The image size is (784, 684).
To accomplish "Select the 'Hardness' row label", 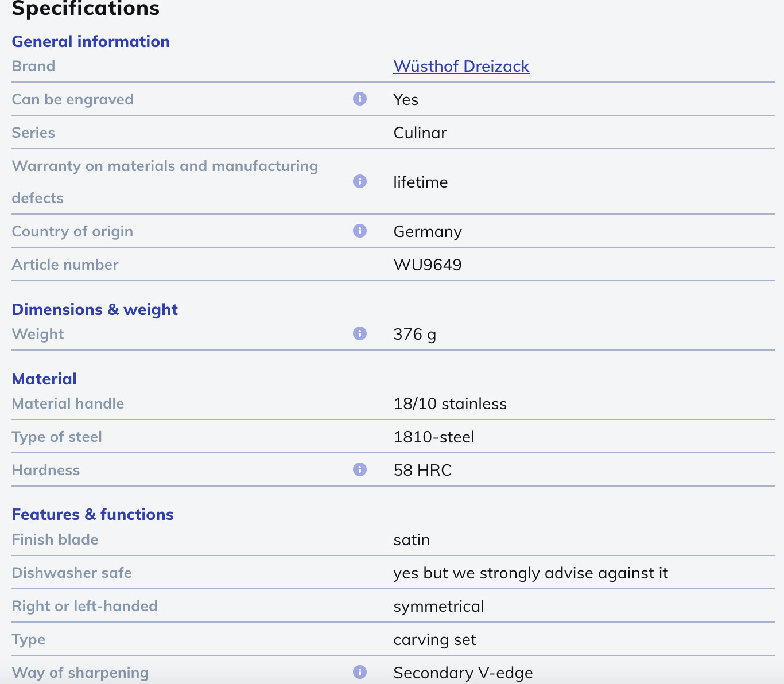I will (46, 470).
